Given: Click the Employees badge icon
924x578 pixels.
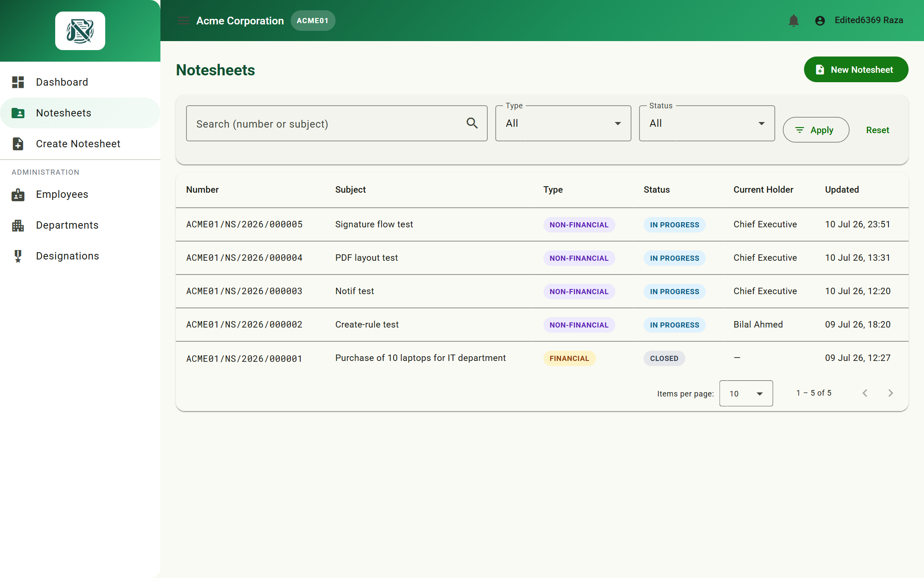Looking at the screenshot, I should pos(18,194).
